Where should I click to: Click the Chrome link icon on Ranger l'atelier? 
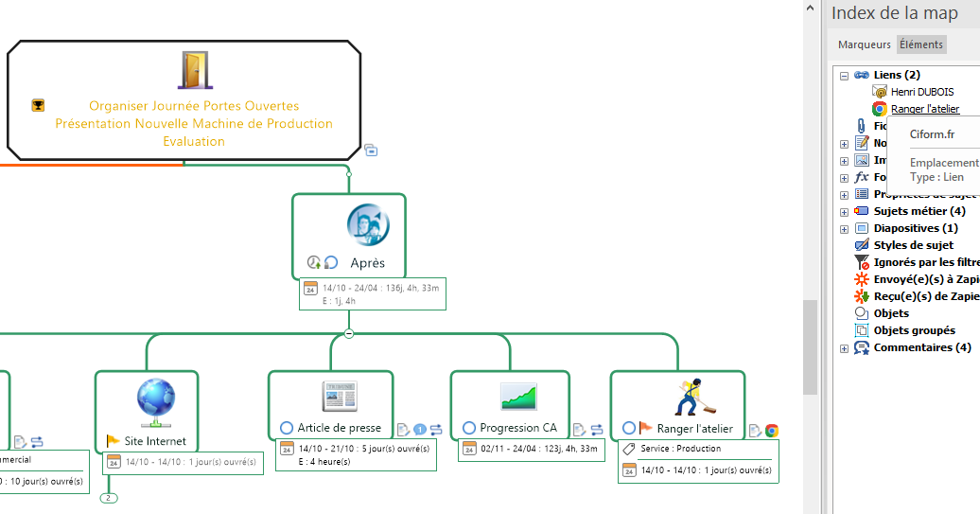click(x=772, y=431)
